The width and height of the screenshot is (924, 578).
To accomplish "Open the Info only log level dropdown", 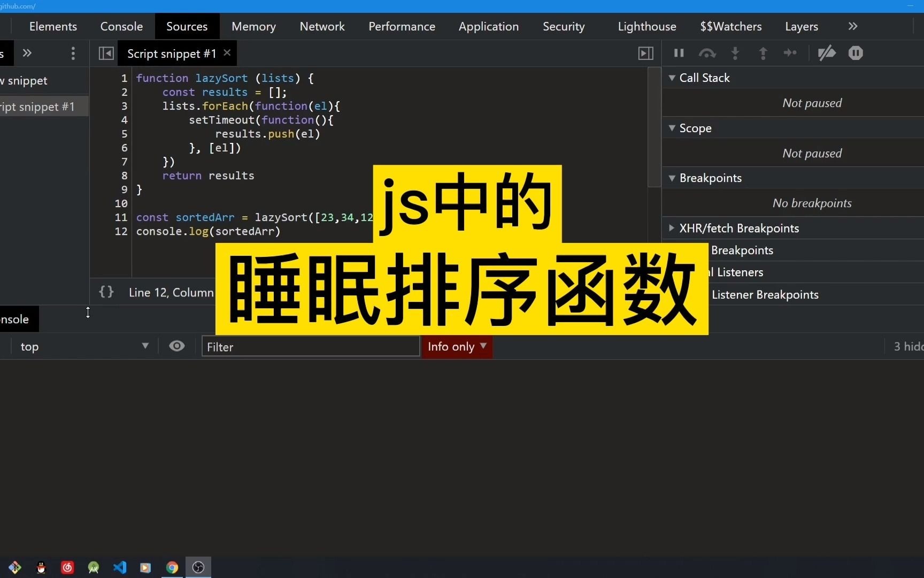I will point(457,347).
